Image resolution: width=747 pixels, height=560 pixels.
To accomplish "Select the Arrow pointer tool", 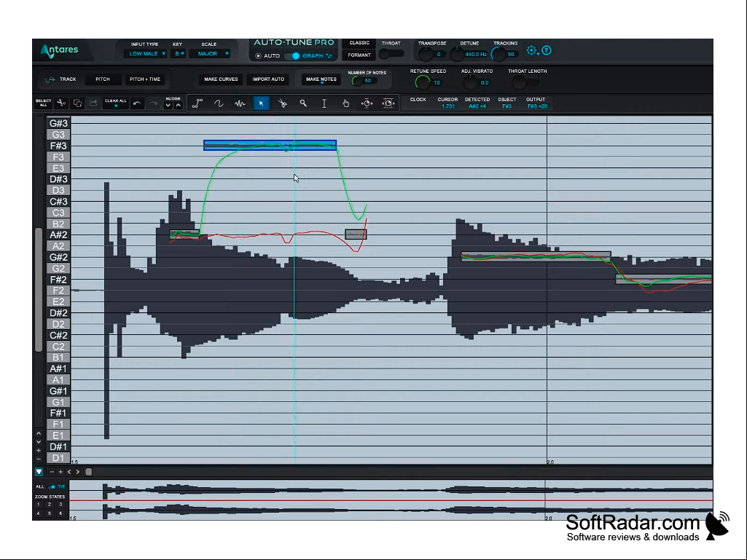I will click(x=261, y=103).
